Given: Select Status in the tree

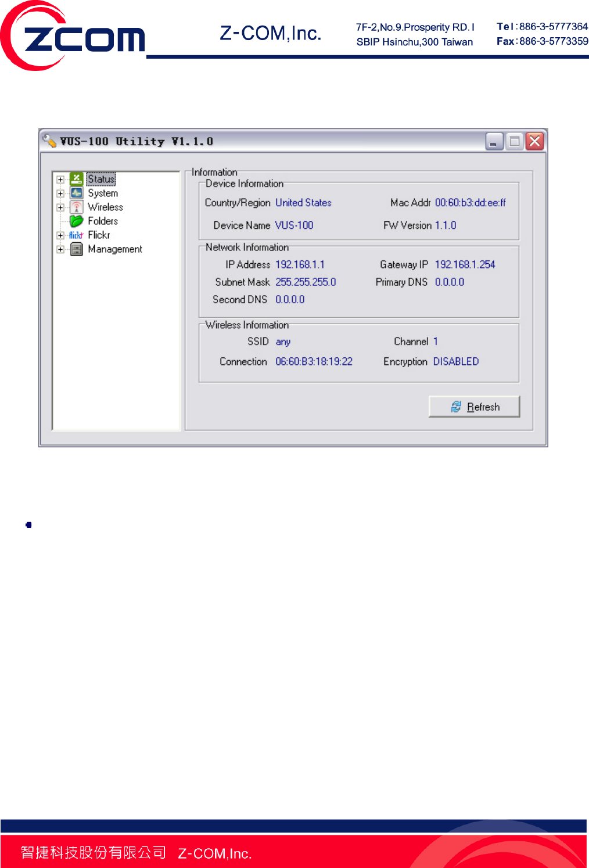Looking at the screenshot, I should click(101, 179).
